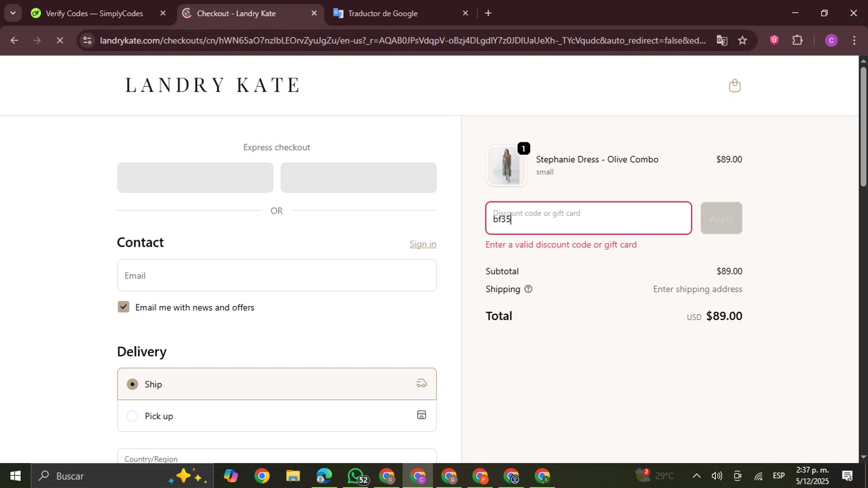Click the volume icon in system tray
This screenshot has width=868, height=488.
pyautogui.click(x=716, y=476)
